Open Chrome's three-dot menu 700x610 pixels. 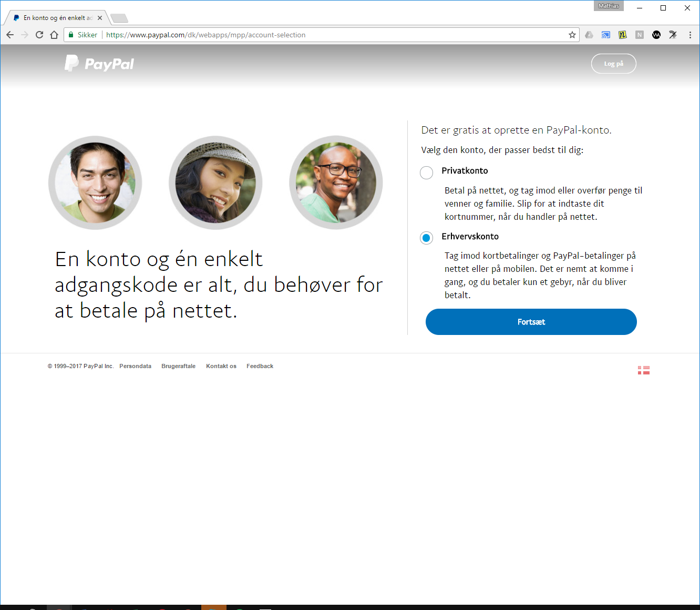click(x=690, y=35)
